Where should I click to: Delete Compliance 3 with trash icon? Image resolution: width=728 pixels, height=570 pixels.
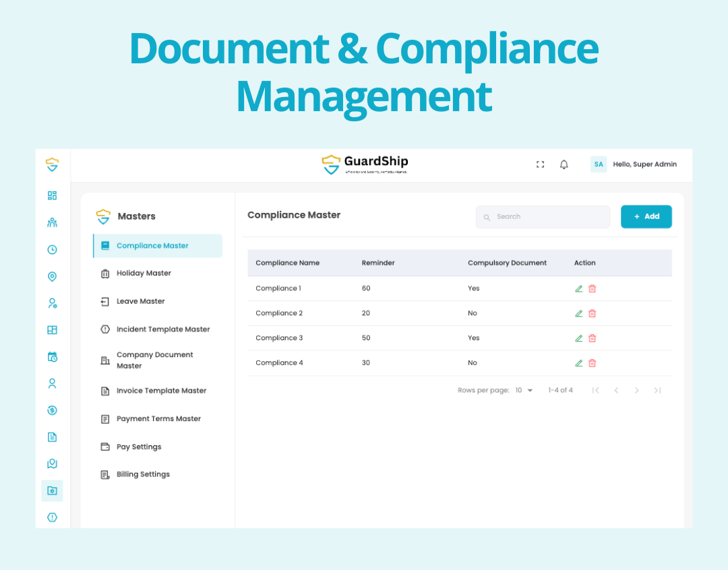(x=592, y=338)
